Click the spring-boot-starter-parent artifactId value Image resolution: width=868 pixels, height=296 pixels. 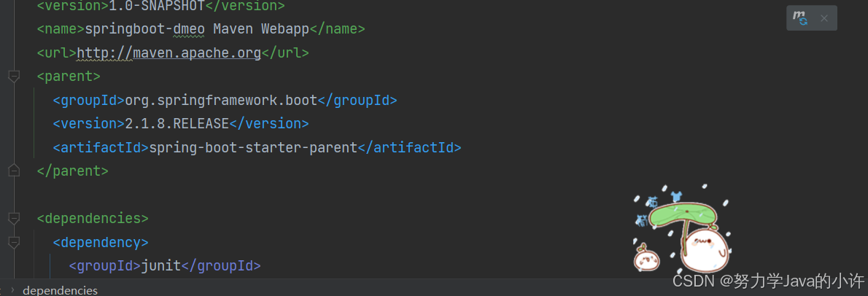click(x=254, y=148)
